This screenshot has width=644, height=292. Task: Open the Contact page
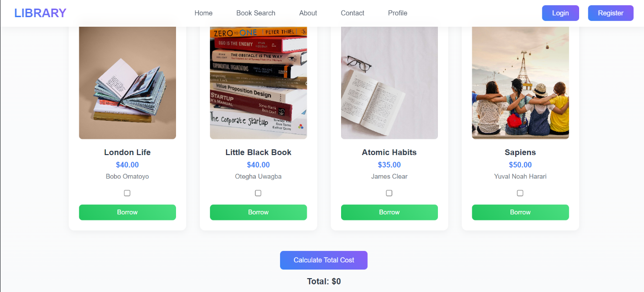pos(352,13)
